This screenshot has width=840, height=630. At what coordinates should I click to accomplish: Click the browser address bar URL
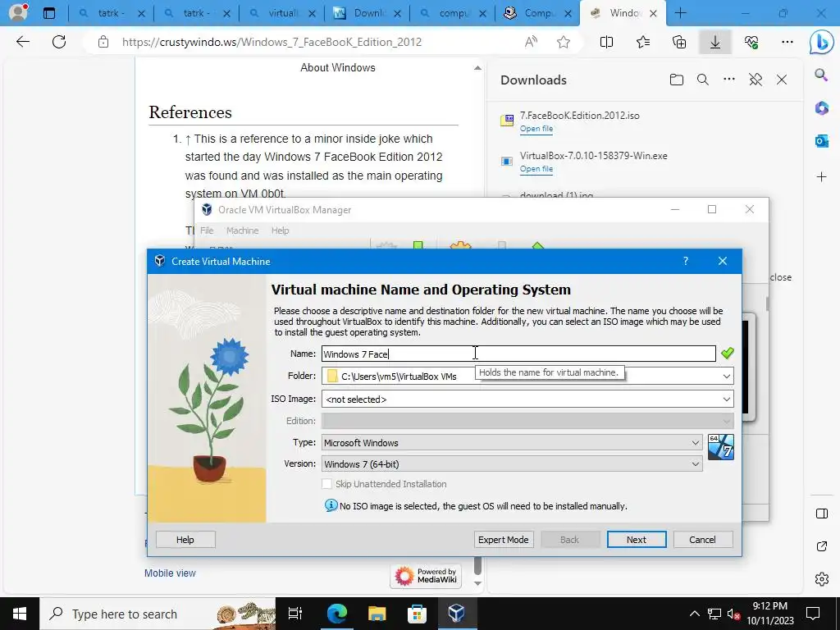point(272,42)
